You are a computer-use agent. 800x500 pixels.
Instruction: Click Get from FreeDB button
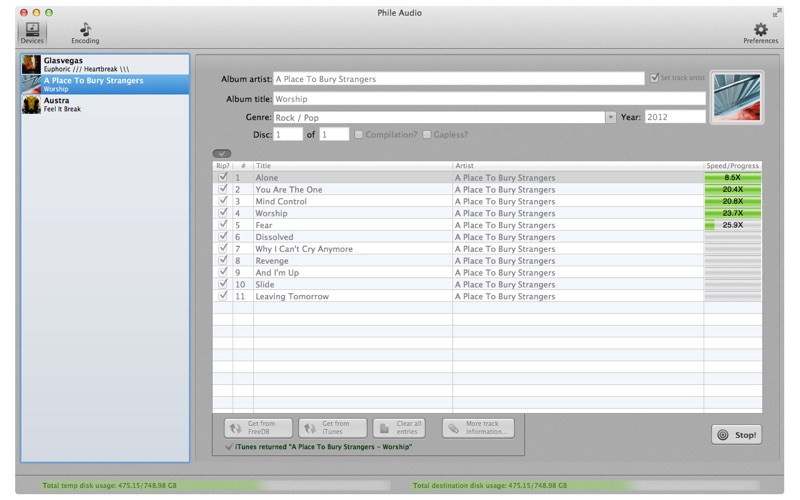point(258,428)
